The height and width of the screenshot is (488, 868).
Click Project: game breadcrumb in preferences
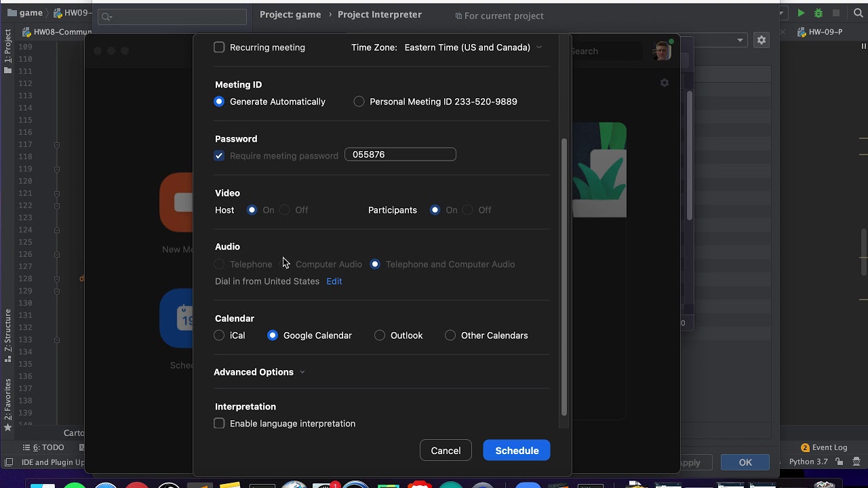pyautogui.click(x=290, y=14)
